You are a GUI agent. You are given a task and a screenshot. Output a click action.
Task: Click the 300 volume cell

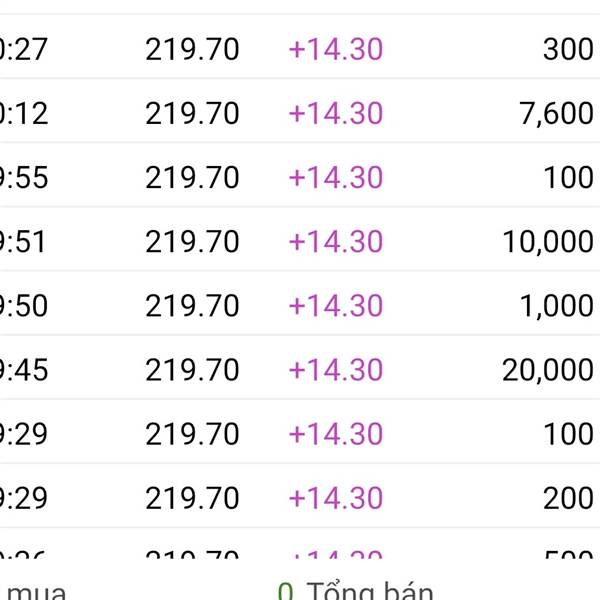click(568, 49)
